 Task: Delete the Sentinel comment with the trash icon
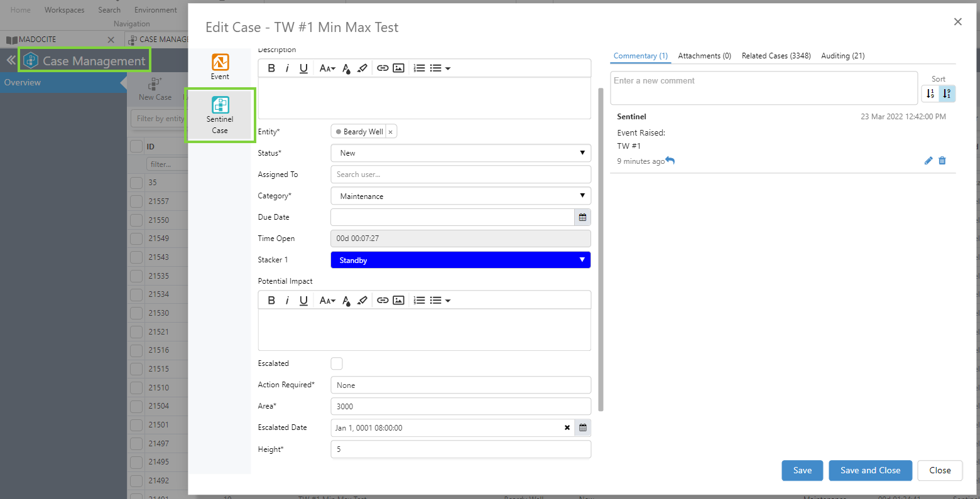tap(942, 161)
